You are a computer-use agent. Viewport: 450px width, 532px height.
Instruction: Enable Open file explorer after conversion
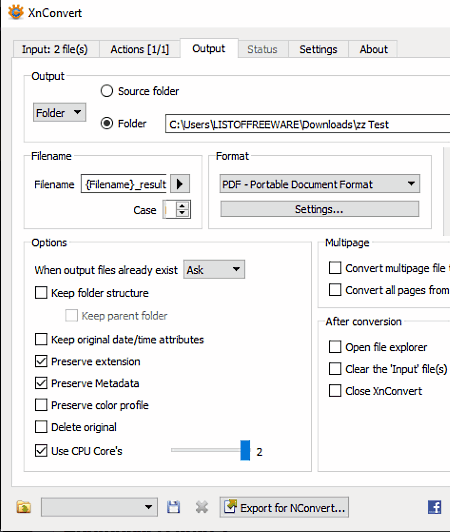335,347
